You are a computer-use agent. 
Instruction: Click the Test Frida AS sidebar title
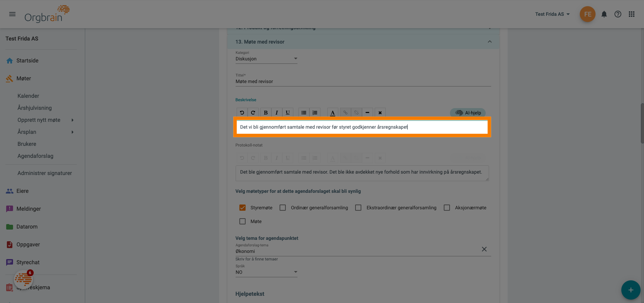click(x=22, y=39)
